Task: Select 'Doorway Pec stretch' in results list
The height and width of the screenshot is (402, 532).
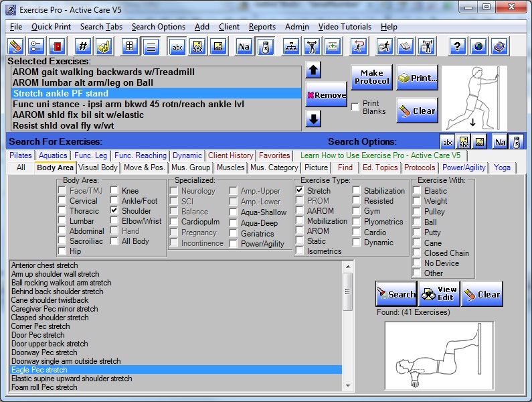Action: (176, 352)
